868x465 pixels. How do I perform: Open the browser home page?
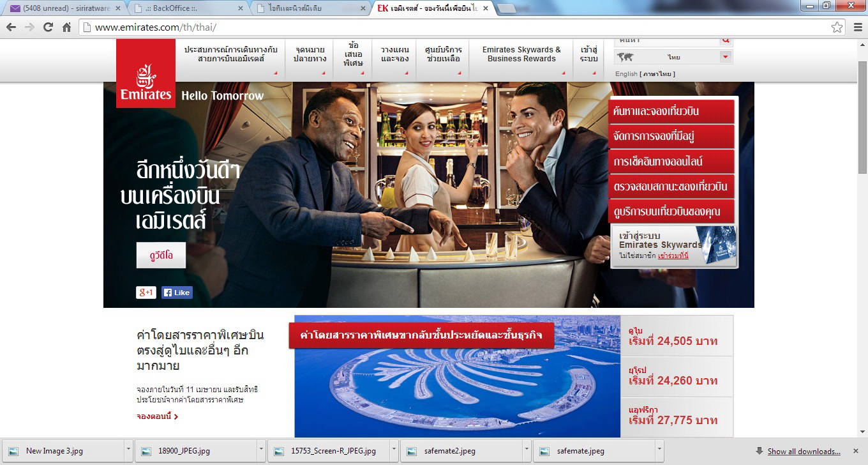[66, 27]
